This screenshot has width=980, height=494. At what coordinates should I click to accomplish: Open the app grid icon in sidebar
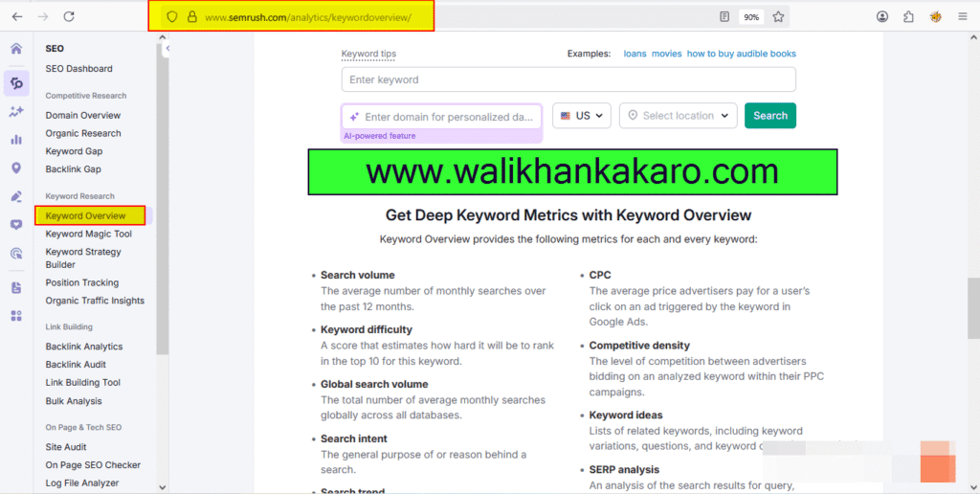[x=16, y=316]
